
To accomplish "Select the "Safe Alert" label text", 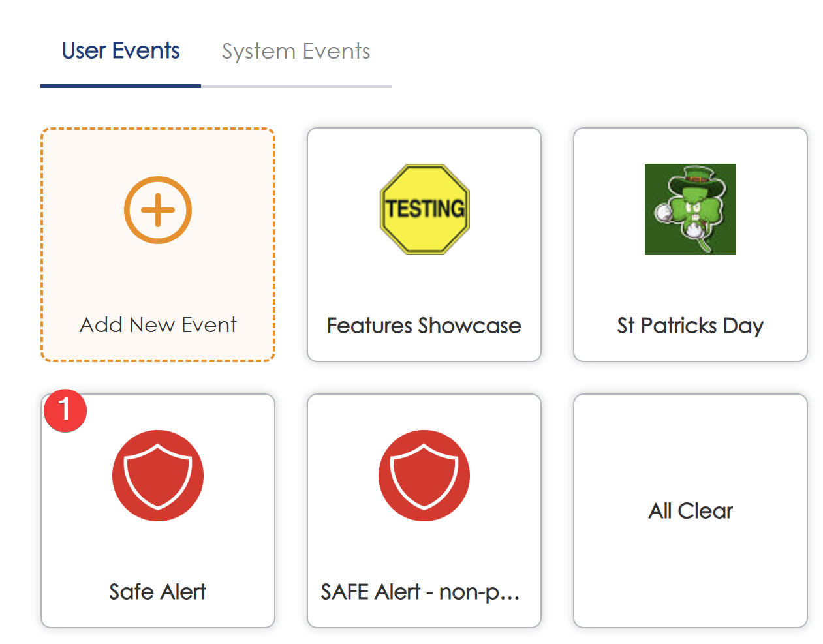I will 158,592.
